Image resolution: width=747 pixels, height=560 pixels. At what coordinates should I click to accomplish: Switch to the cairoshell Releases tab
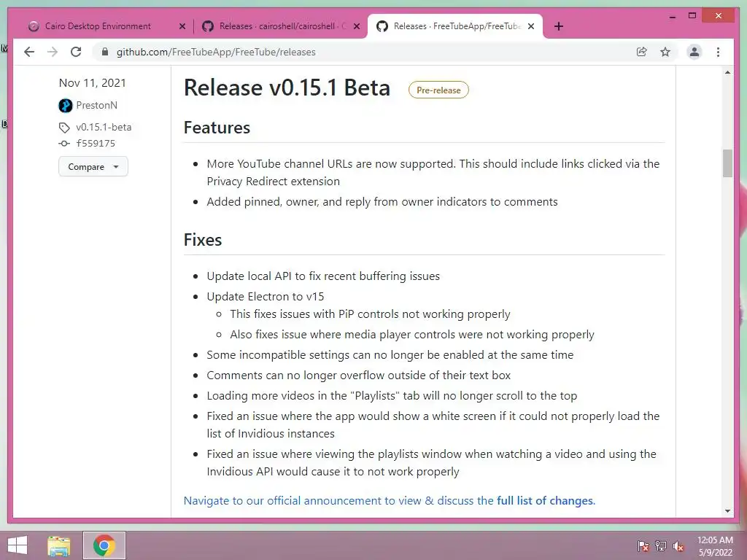click(276, 26)
